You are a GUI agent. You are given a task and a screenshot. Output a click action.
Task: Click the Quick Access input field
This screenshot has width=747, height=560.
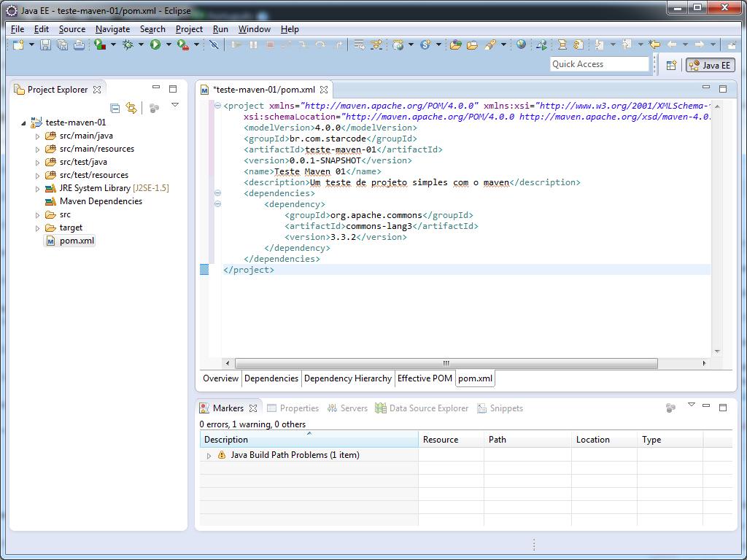point(600,64)
